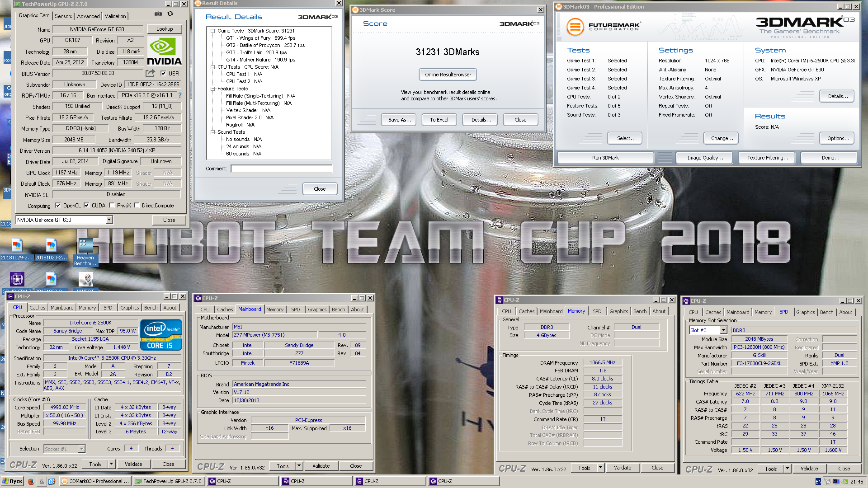
Task: Switch to the Validation tab in GPU-Z
Action: coord(115,16)
